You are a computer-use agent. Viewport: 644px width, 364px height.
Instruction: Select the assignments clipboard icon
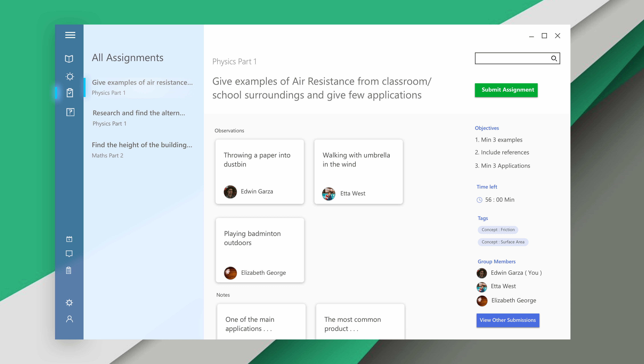point(70,93)
